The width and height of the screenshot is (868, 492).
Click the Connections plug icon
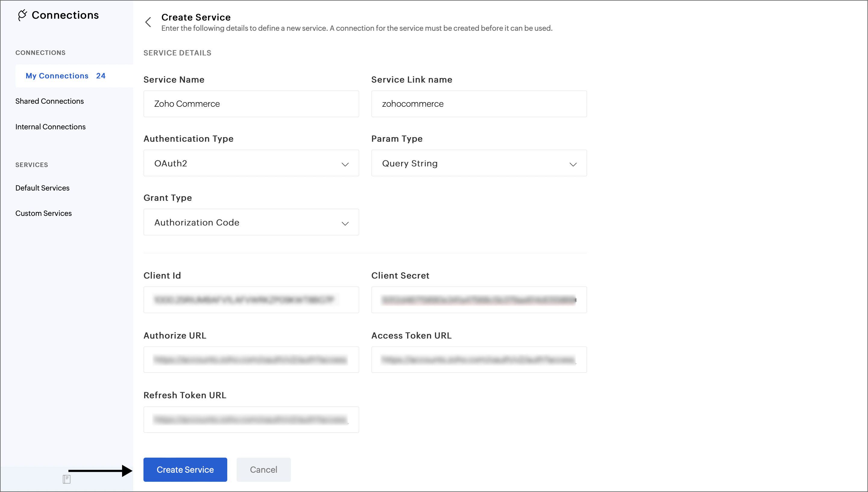click(22, 15)
